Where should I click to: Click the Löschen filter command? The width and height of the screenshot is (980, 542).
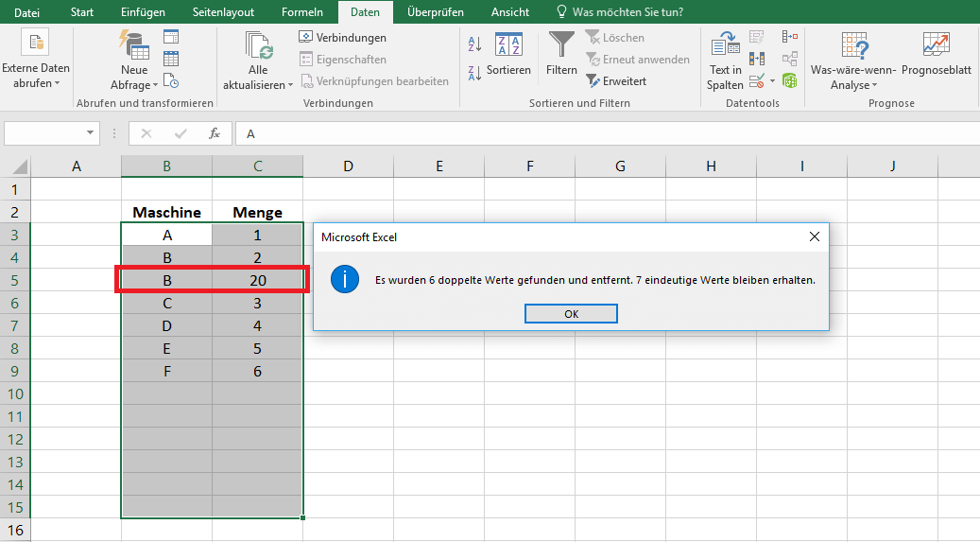click(615, 38)
